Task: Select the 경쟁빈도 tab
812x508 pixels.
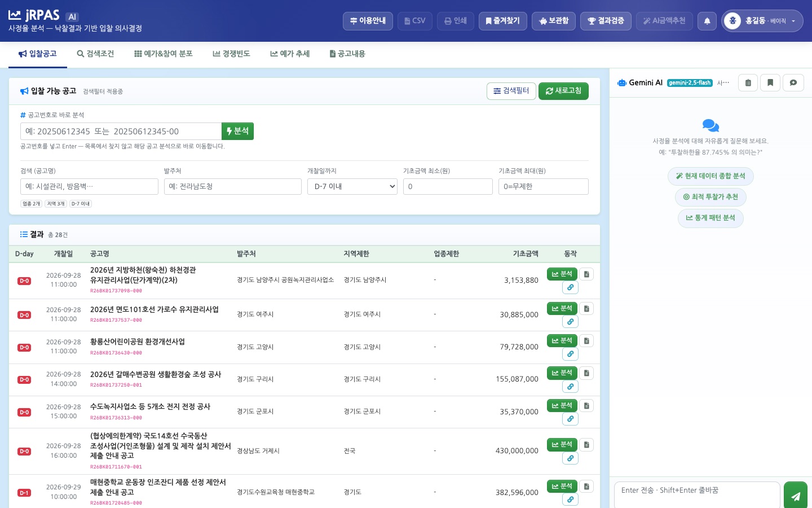Action: point(231,54)
